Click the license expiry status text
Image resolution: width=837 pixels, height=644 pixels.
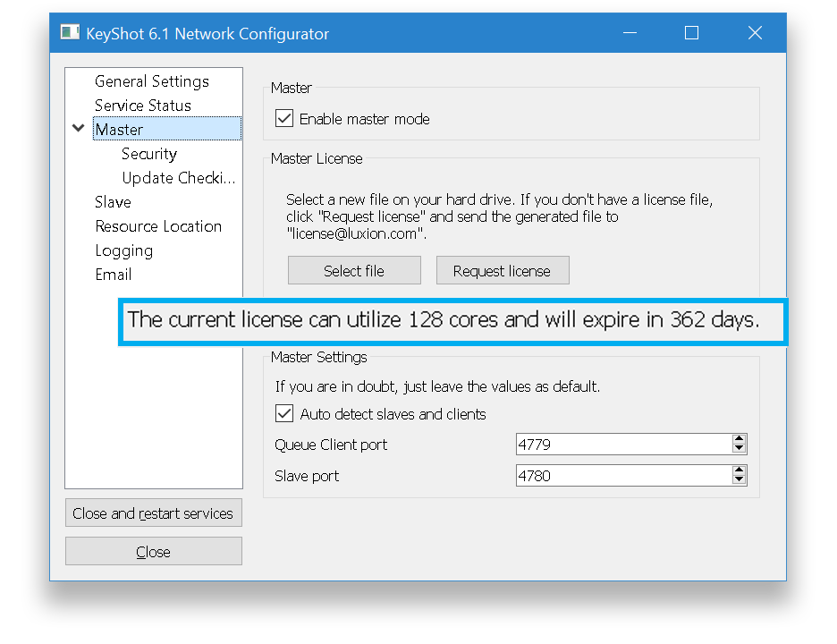(444, 320)
